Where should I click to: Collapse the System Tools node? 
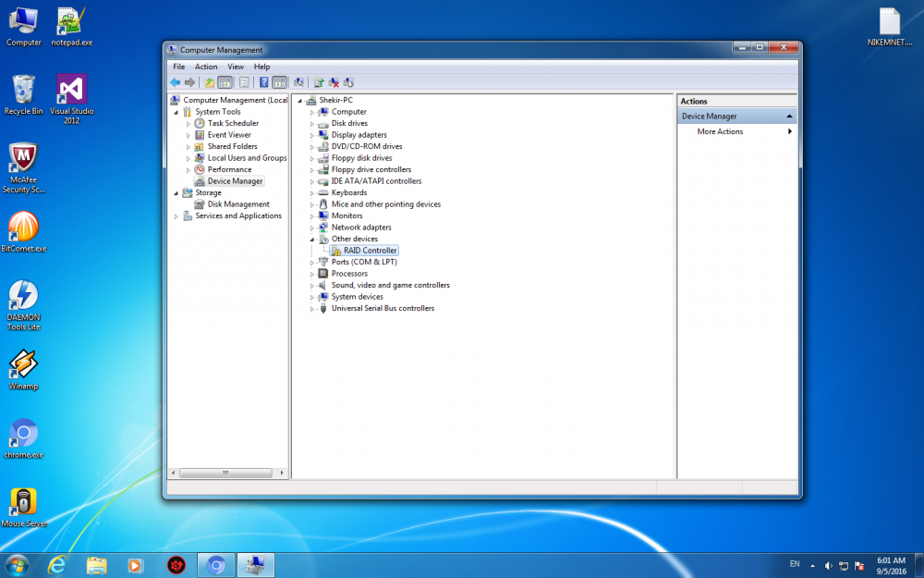pyautogui.click(x=176, y=112)
